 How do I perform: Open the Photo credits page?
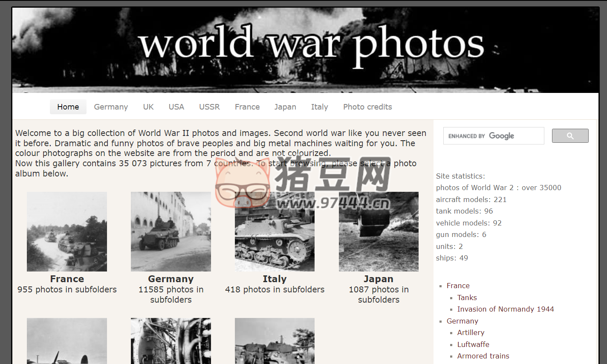(x=367, y=107)
